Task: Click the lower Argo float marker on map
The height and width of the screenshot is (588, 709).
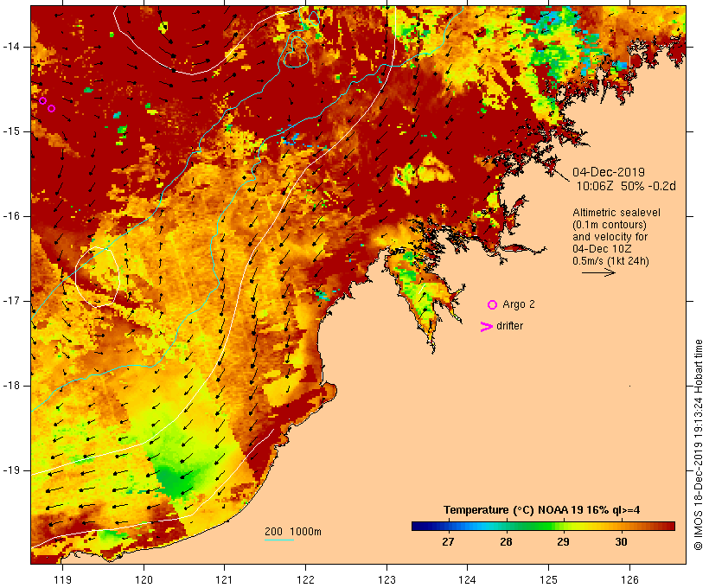Action: coord(52,109)
